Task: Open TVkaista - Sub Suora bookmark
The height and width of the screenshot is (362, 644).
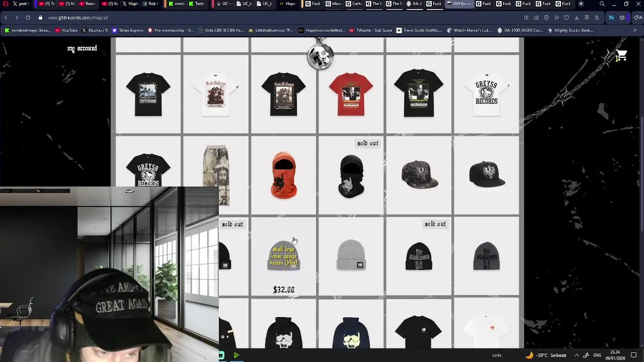Action: [x=371, y=30]
